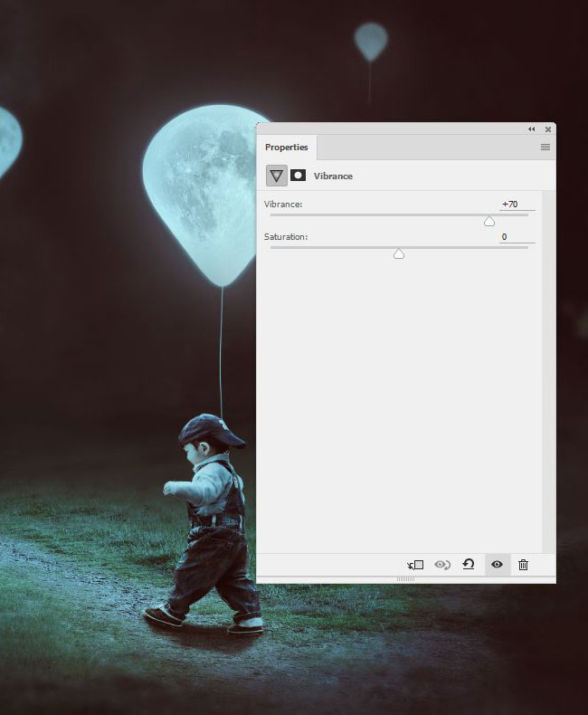Click the Vibrance: label
The width and height of the screenshot is (588, 715).
pos(283,205)
